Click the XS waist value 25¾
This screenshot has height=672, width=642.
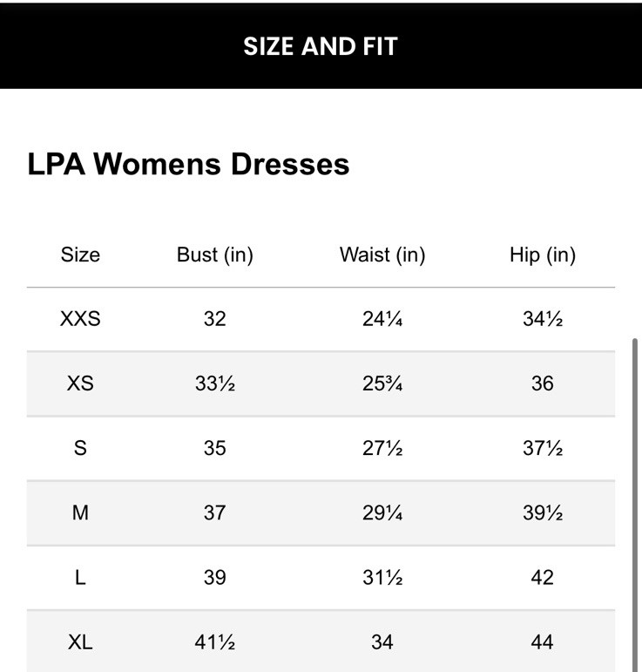382,384
